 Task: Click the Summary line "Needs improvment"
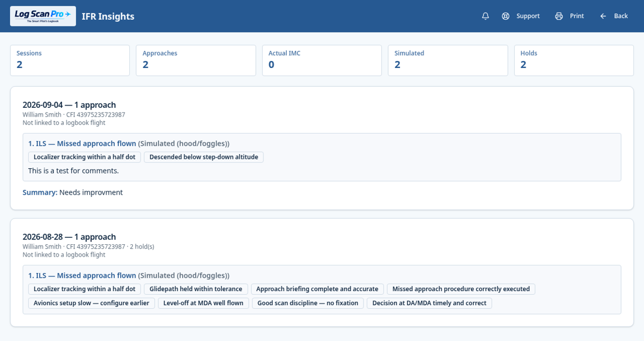tap(73, 192)
